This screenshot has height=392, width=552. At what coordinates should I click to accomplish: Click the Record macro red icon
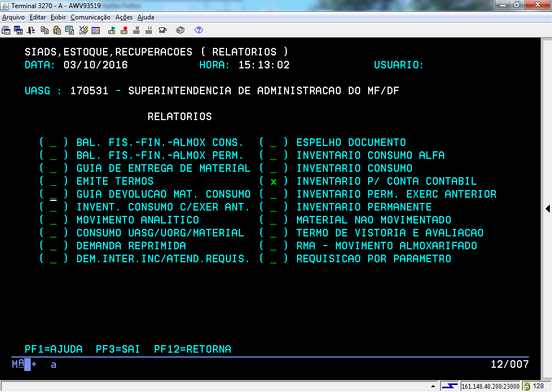124,30
